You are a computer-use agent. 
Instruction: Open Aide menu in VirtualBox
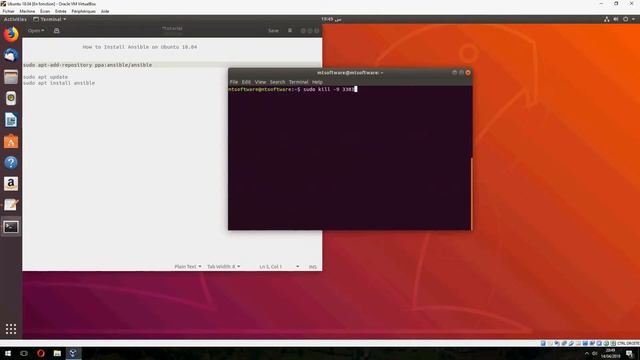[105, 11]
